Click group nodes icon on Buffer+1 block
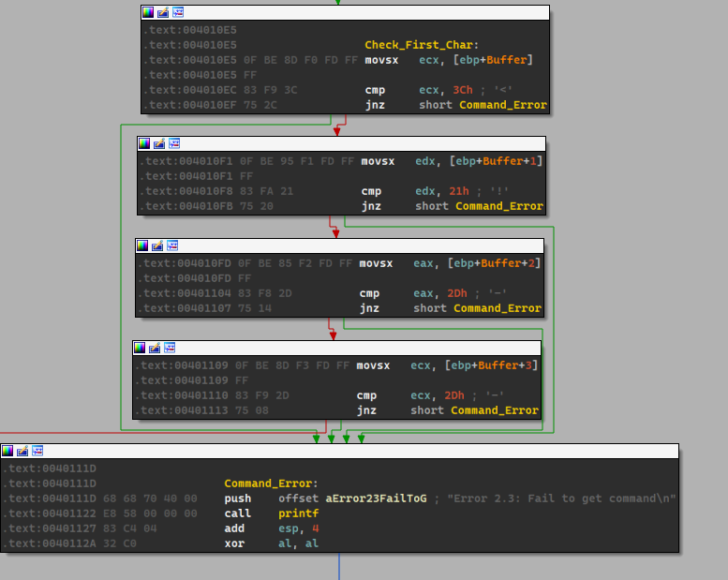 [174, 143]
